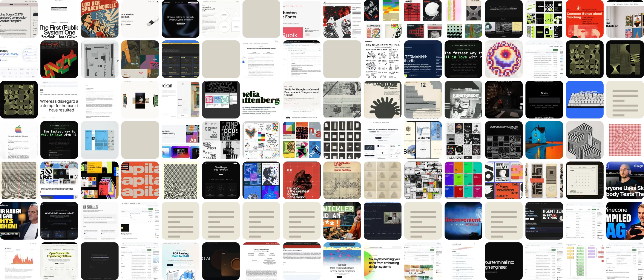The width and height of the screenshot is (644, 280).
Task: Open the 'Visible Language' black sun cover thumbnail
Action: [x=382, y=99]
